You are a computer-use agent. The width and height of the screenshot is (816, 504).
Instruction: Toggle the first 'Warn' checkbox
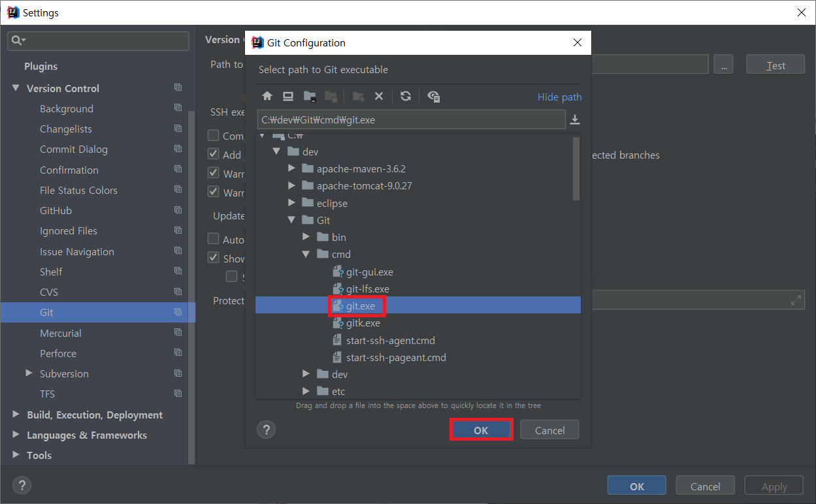213,173
